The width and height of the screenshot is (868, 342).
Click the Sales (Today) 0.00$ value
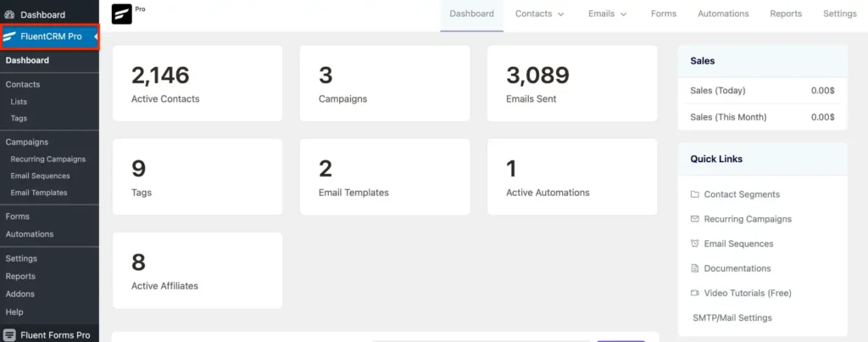(x=822, y=90)
